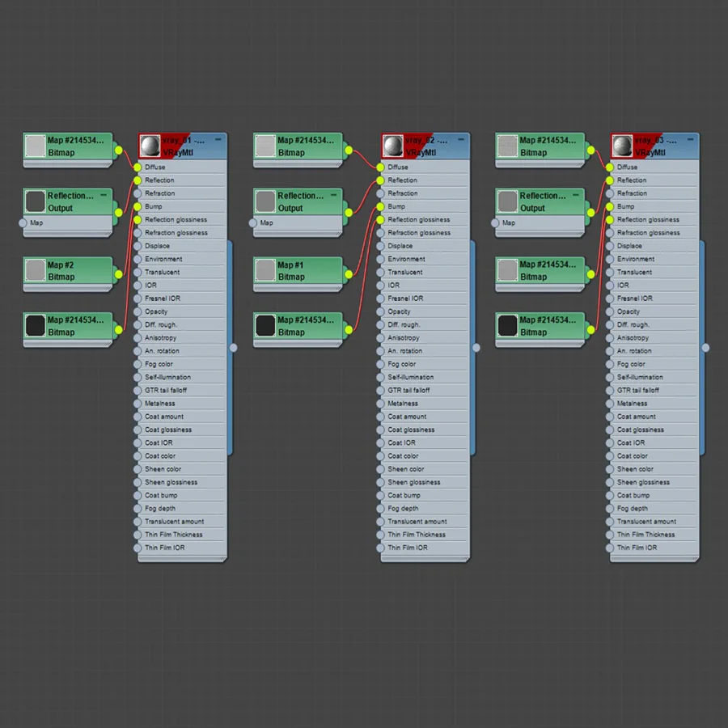Viewport: 728px width, 728px height.
Task: Click the output socket on the vray_03 node's right edge
Action: [705, 348]
